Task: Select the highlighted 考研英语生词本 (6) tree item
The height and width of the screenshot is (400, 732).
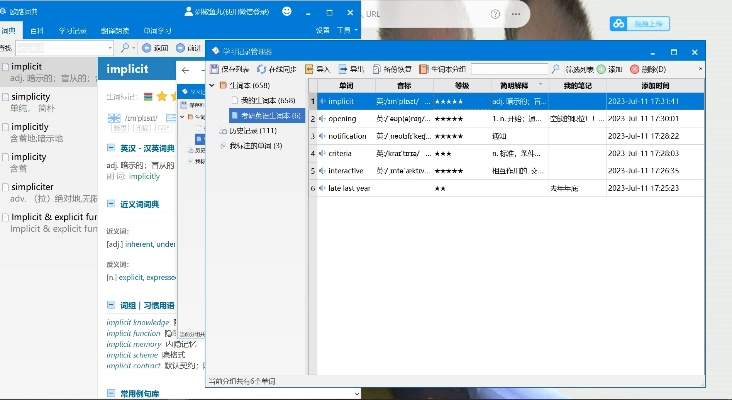Action: [267, 115]
